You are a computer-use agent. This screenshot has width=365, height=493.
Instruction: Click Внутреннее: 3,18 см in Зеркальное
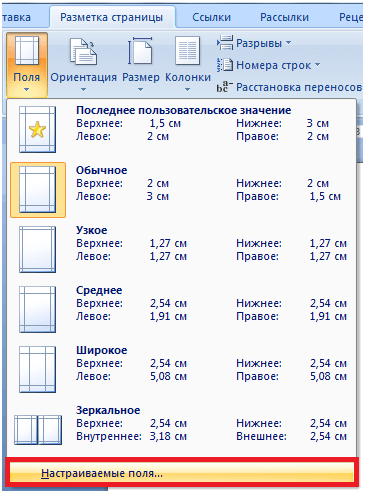coord(131,436)
